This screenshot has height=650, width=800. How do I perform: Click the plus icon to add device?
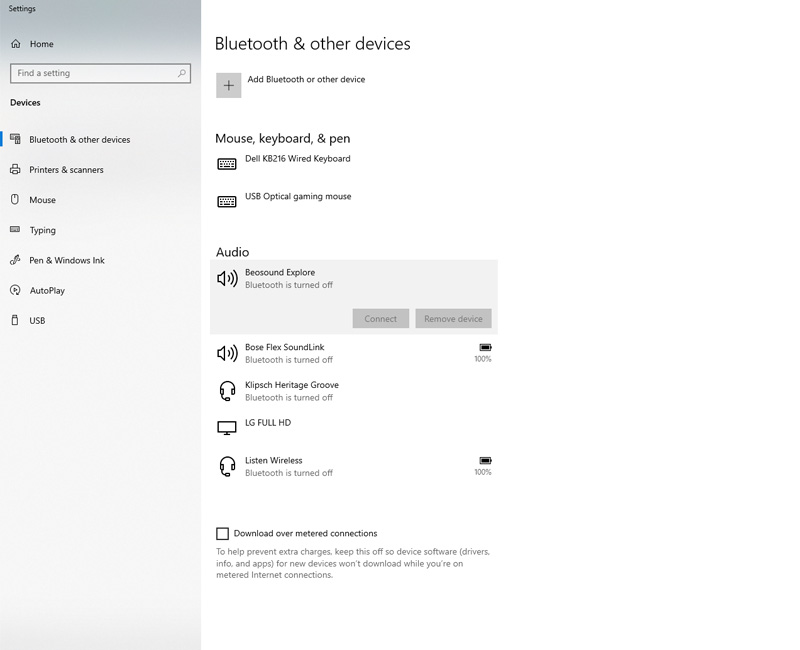coord(229,85)
